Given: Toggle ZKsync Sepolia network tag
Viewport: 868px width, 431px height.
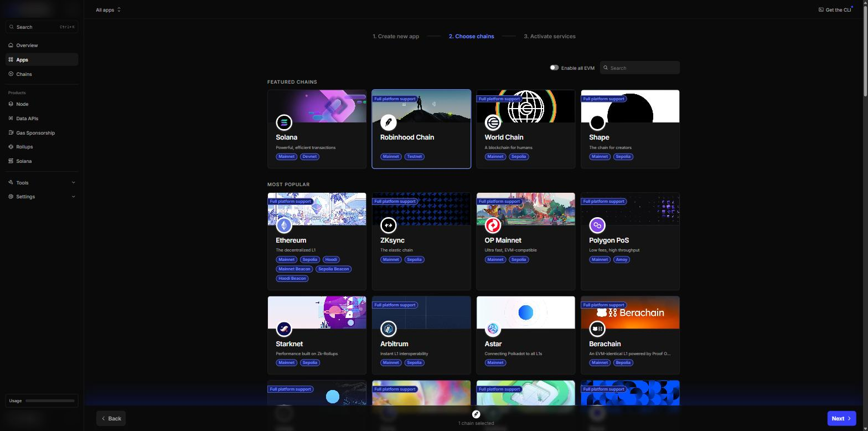Looking at the screenshot, I should point(415,260).
